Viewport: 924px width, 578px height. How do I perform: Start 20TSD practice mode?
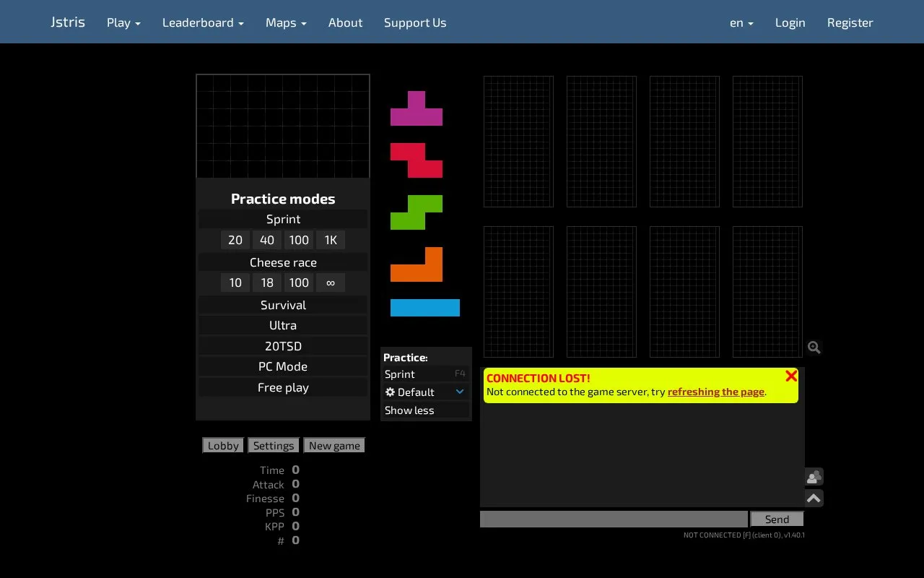[x=283, y=346]
